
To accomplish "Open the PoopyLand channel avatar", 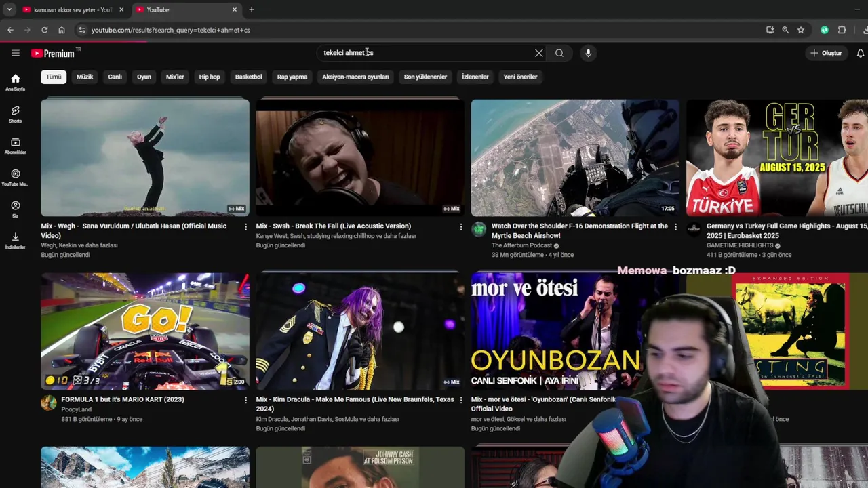I will 48,403.
